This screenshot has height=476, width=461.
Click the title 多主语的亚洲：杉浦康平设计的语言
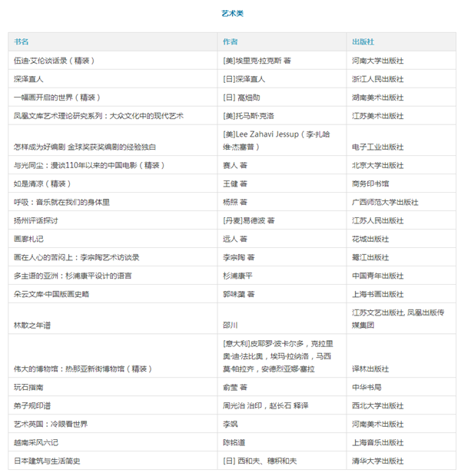coord(72,276)
